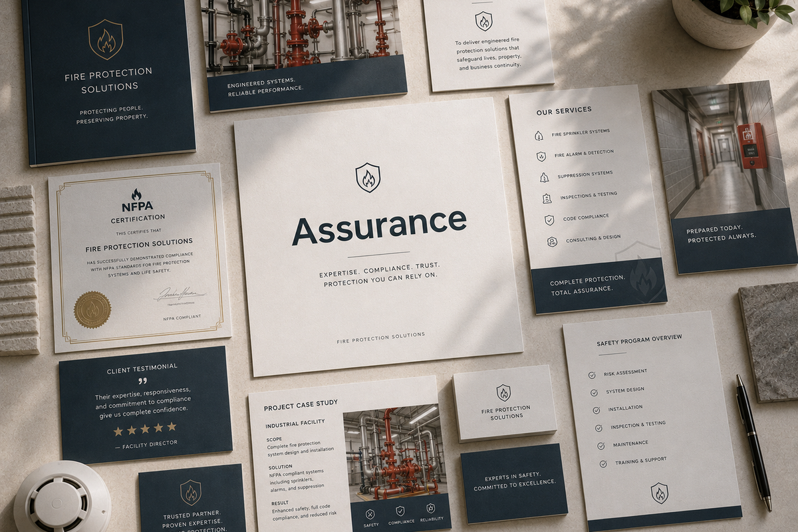Screen dimensions: 798x532
Task: Click the gold embossed seal on the certificate
Action: [x=92, y=309]
